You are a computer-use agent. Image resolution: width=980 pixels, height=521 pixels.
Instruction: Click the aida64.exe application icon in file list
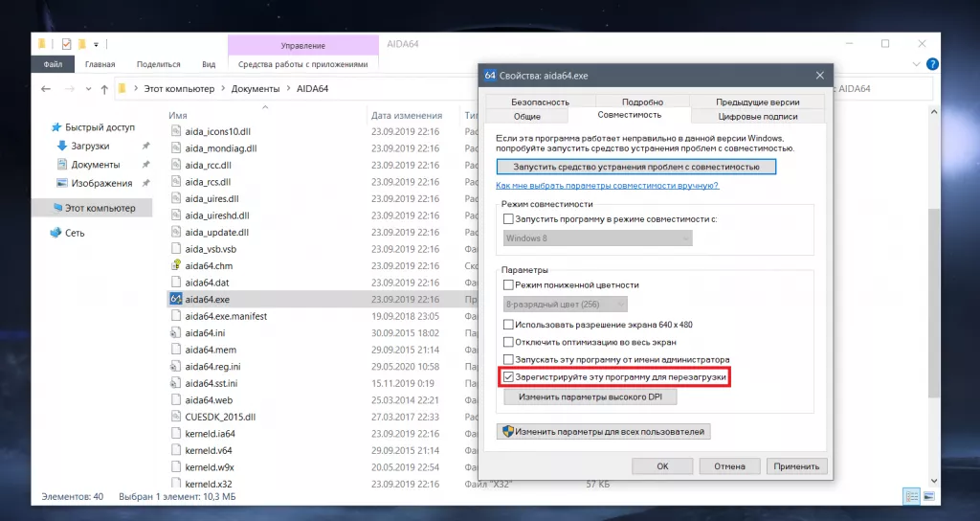click(x=175, y=299)
